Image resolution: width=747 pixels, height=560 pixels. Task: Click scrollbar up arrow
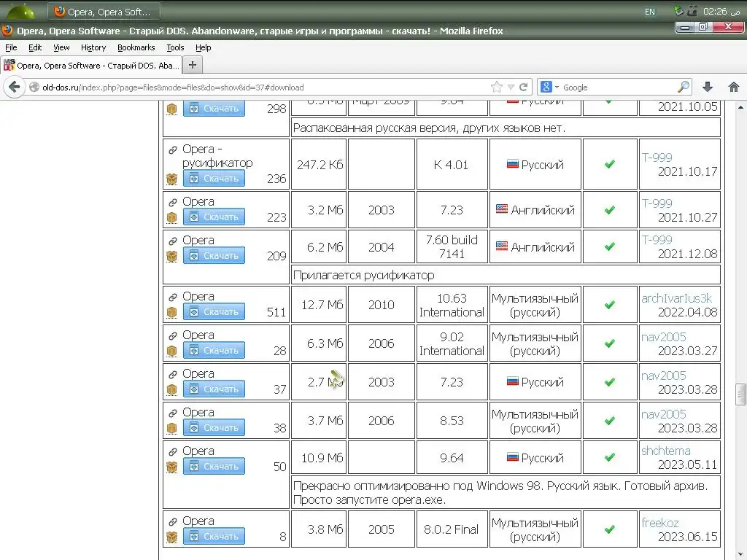coord(741,108)
